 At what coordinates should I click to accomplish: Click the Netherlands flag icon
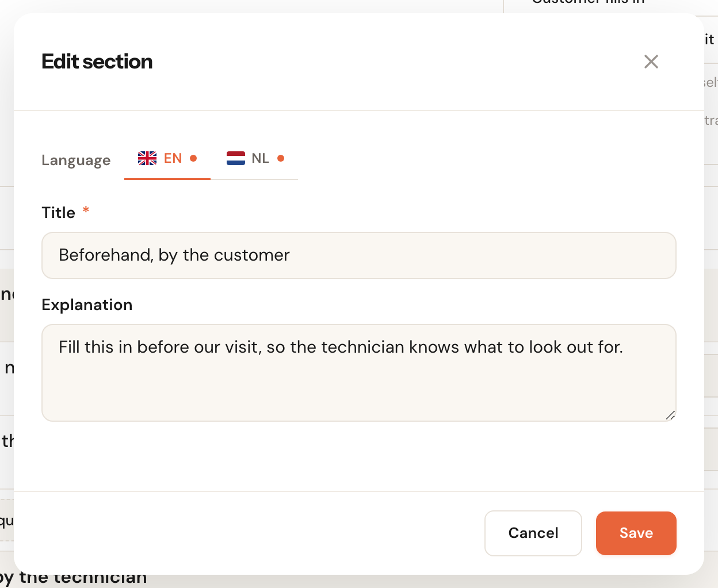click(236, 158)
